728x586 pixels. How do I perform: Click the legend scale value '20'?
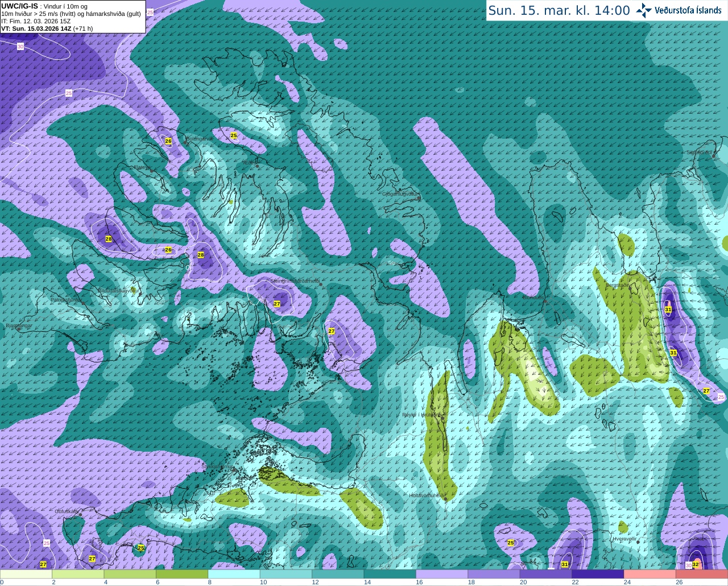point(523,582)
